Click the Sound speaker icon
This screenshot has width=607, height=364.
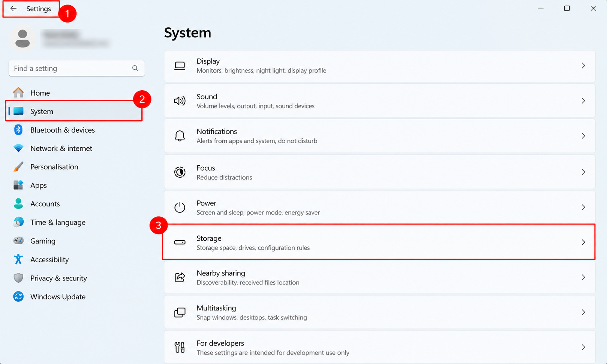coord(180,101)
